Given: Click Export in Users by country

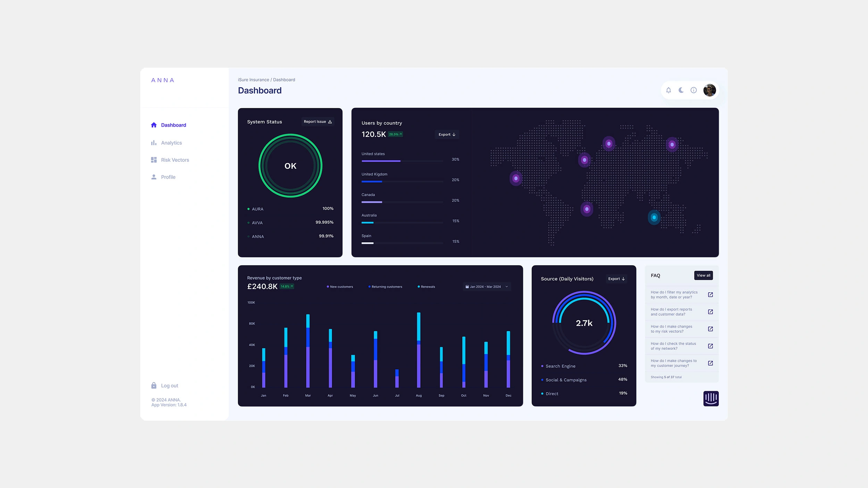Looking at the screenshot, I should coord(447,135).
